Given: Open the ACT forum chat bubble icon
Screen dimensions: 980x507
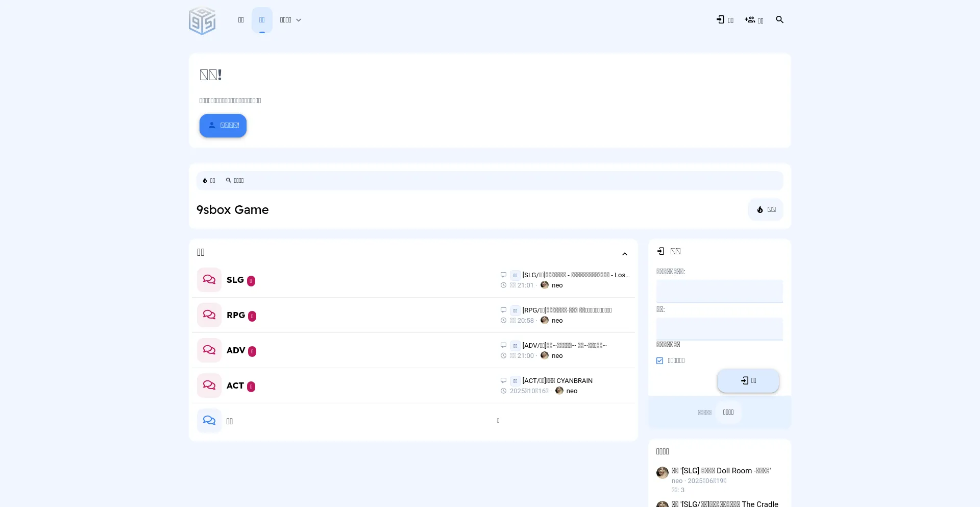Looking at the screenshot, I should coord(209,385).
